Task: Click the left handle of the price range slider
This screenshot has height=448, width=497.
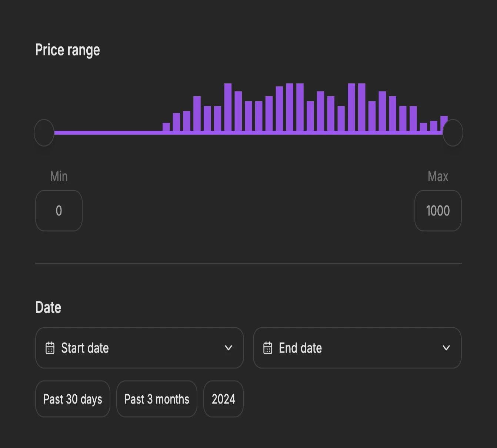Action: coord(44,132)
